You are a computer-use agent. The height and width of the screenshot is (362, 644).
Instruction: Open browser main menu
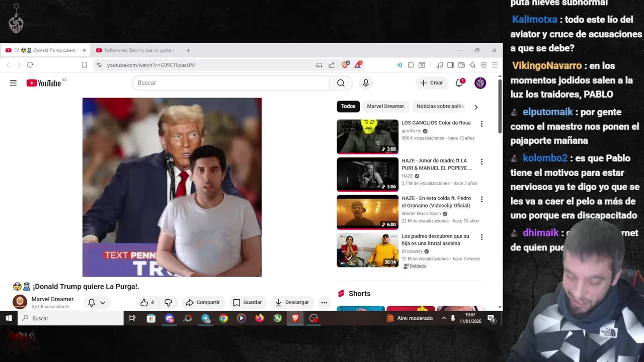click(495, 65)
